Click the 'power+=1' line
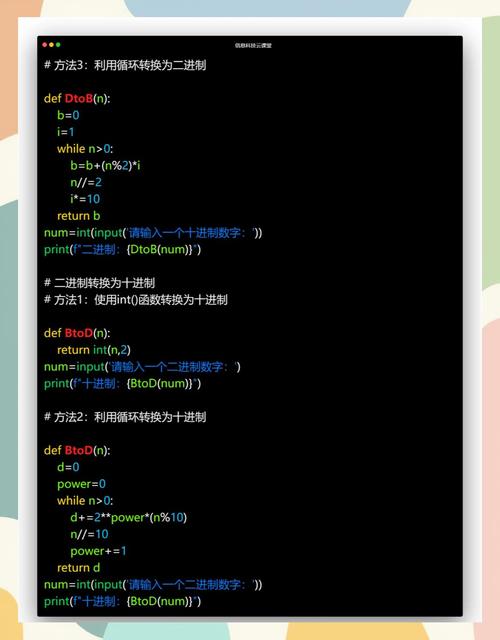This screenshot has width=500, height=640. tap(98, 551)
